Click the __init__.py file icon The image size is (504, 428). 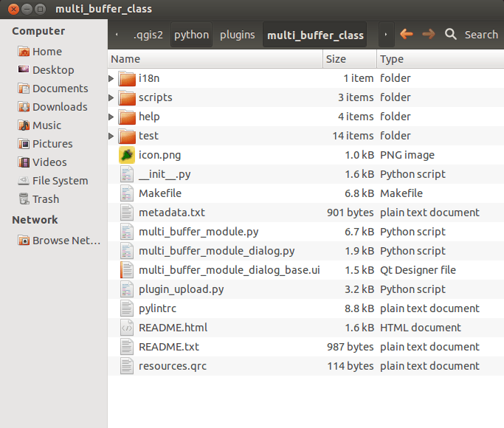tap(127, 174)
